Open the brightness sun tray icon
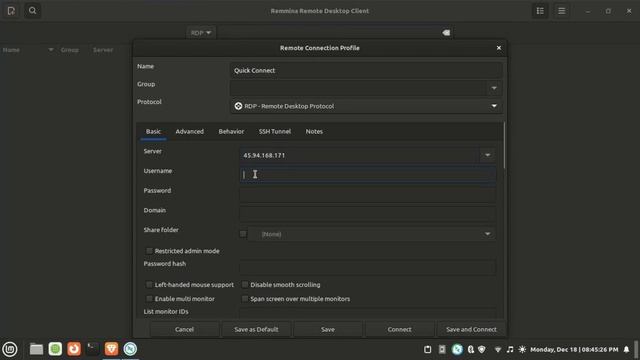 coord(522,349)
